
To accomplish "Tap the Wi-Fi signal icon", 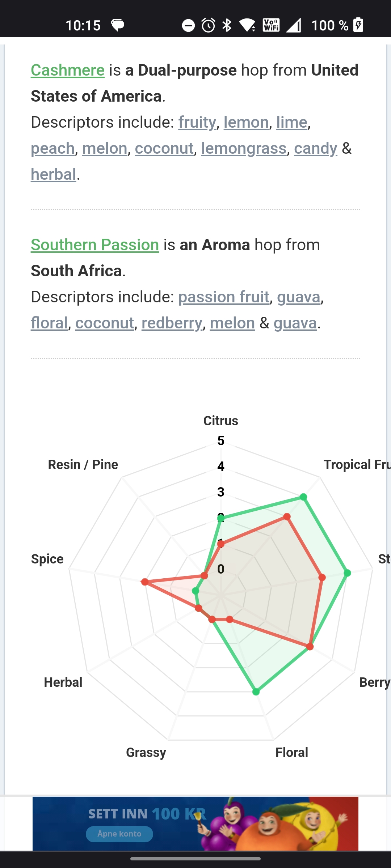I will click(248, 25).
